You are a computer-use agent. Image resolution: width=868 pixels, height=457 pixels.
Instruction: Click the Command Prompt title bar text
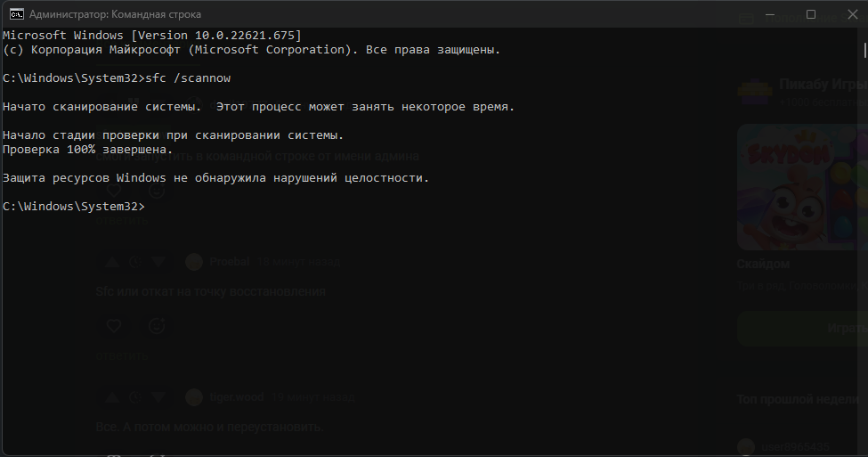[x=115, y=14]
